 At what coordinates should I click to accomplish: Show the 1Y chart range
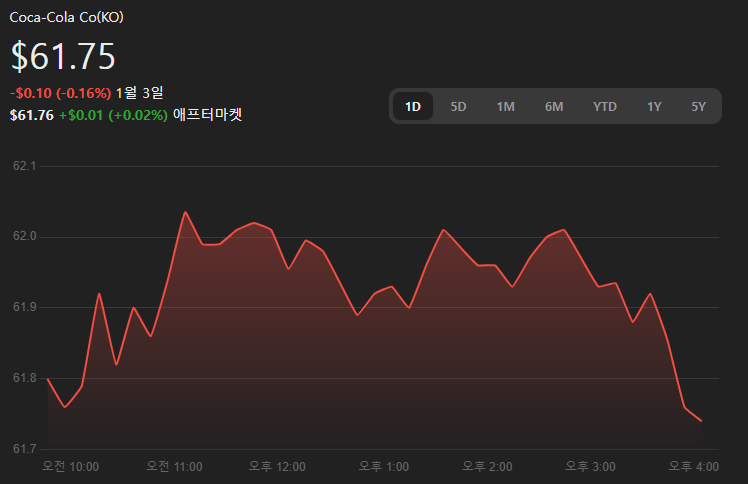coord(654,106)
